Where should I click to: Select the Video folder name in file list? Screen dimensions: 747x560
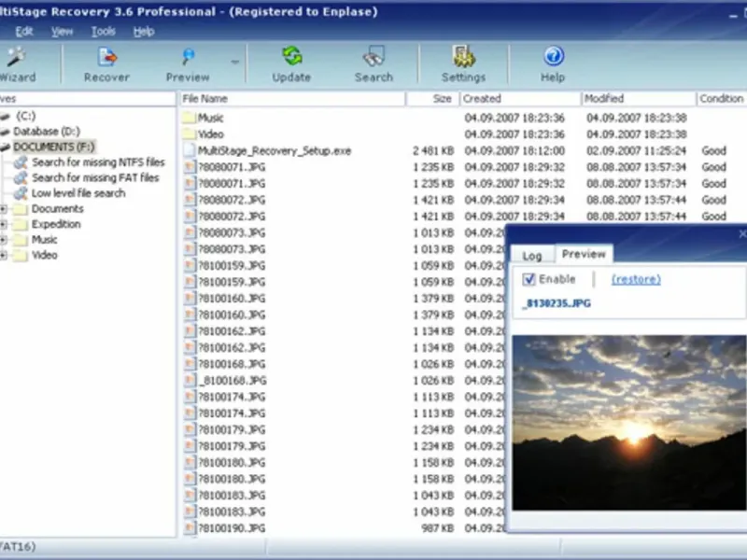(211, 134)
